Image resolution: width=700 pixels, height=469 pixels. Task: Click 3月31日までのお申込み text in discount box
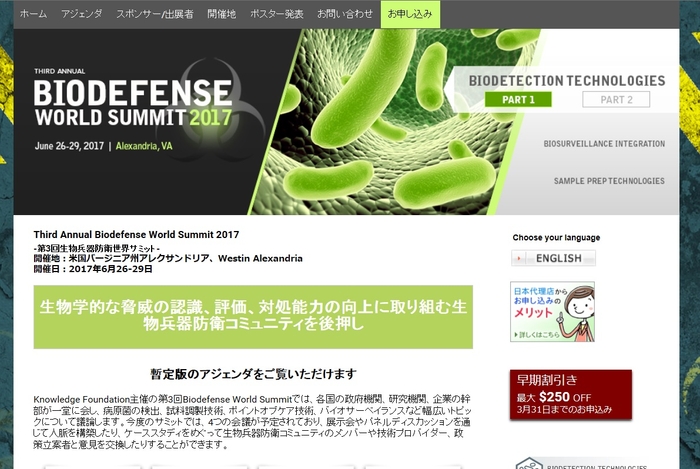564,409
